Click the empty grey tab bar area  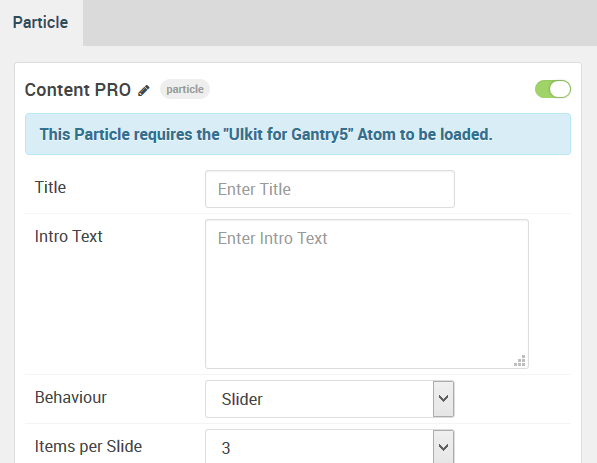point(340,23)
